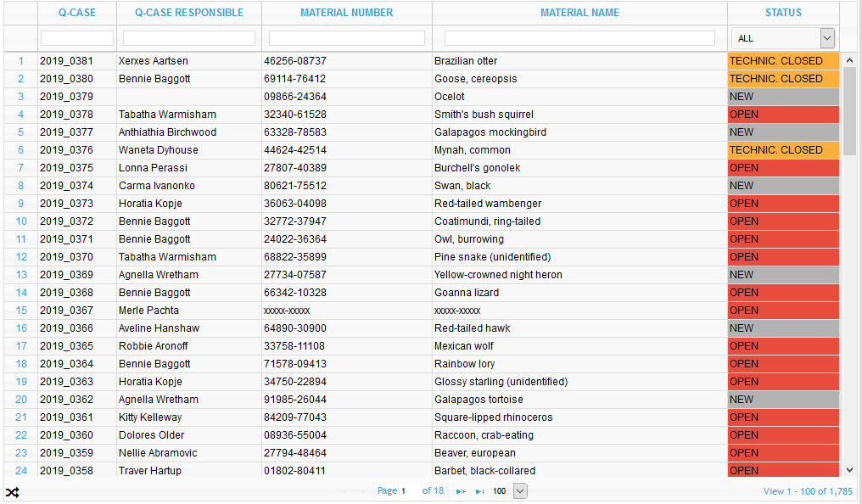The height and width of the screenshot is (504, 862).
Task: Focus the MATERIAL NAME filter input
Action: click(x=579, y=38)
